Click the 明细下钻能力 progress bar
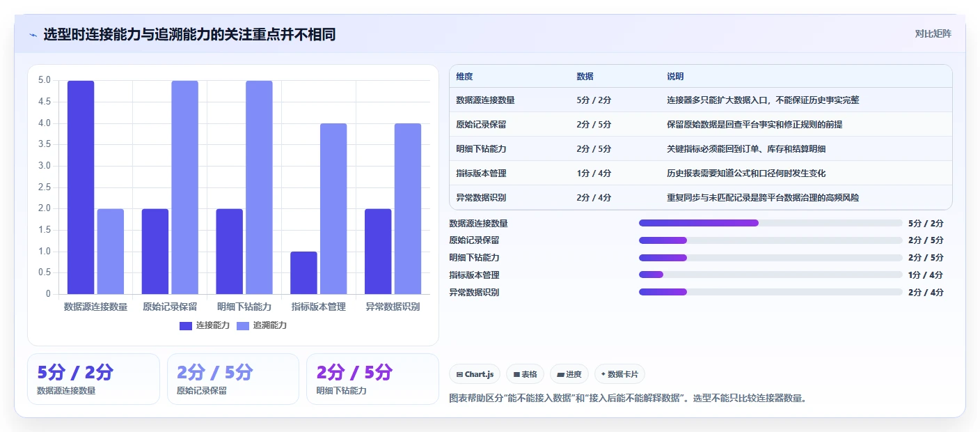980x432 pixels. pos(770,258)
